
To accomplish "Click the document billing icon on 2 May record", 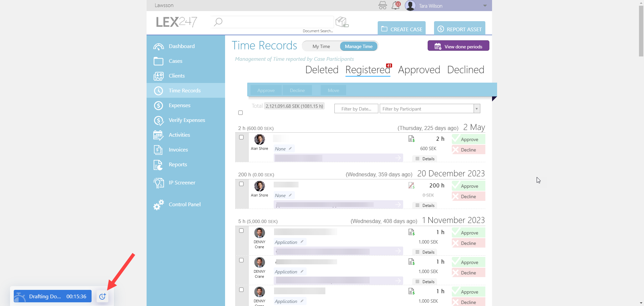I will point(412,139).
